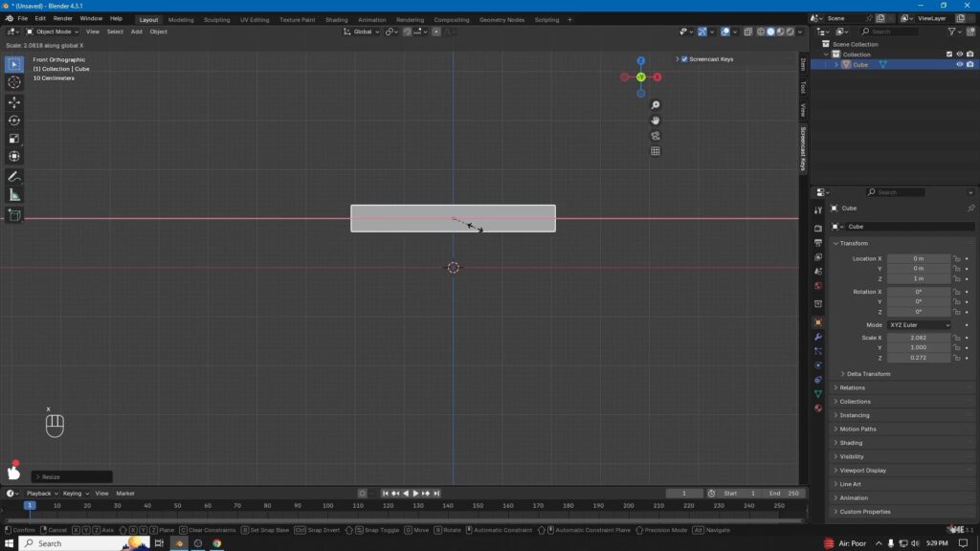Toggle X-ray display mode
The height and width of the screenshot is (551, 980).
(747, 32)
